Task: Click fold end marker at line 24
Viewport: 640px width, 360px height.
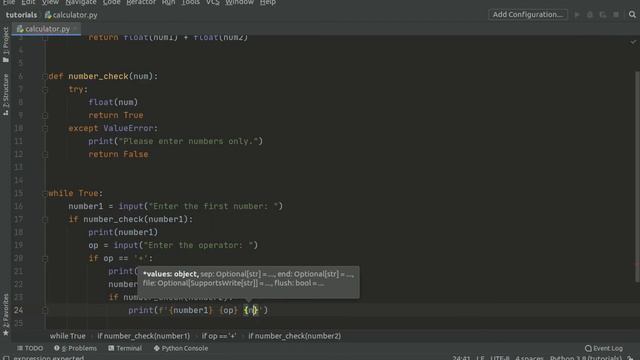Action: point(45,311)
